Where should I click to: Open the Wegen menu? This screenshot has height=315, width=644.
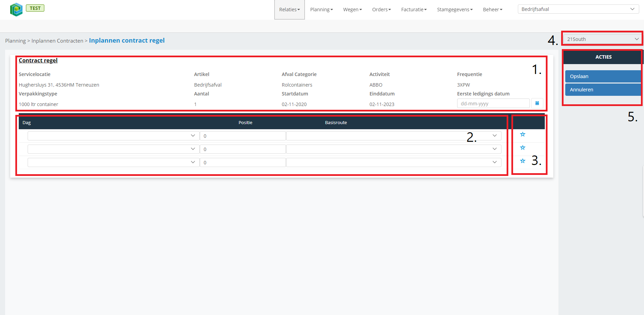[x=353, y=10]
